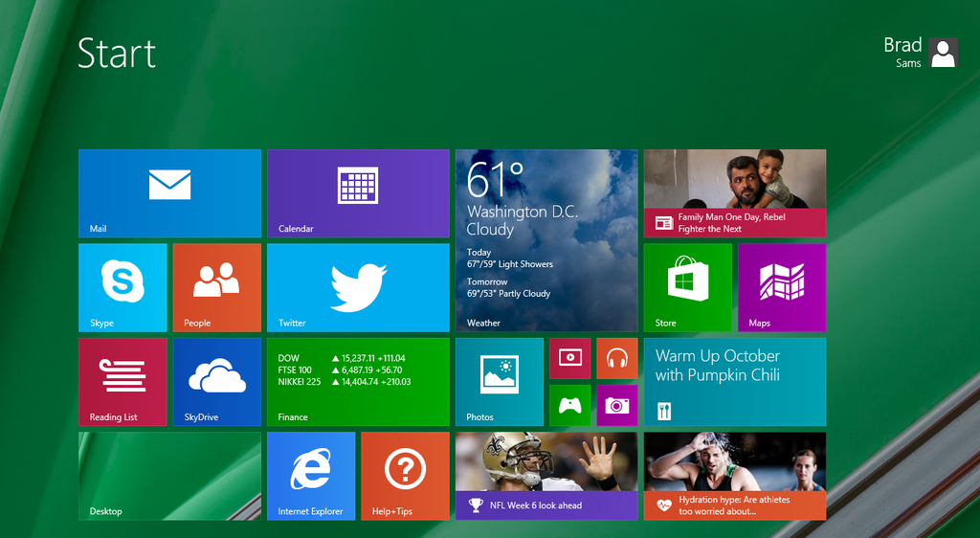Open the small Music headphones tile

click(x=617, y=358)
